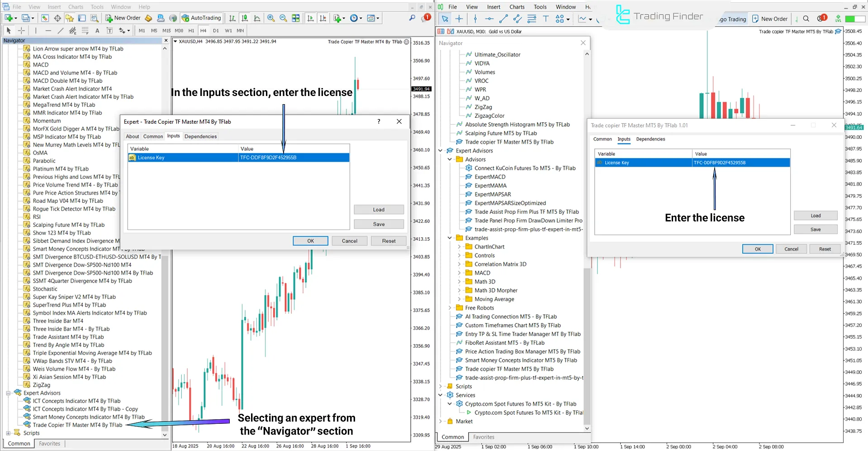
Task: Expand the Examples folder in MT5 Navigator
Action: click(x=449, y=238)
